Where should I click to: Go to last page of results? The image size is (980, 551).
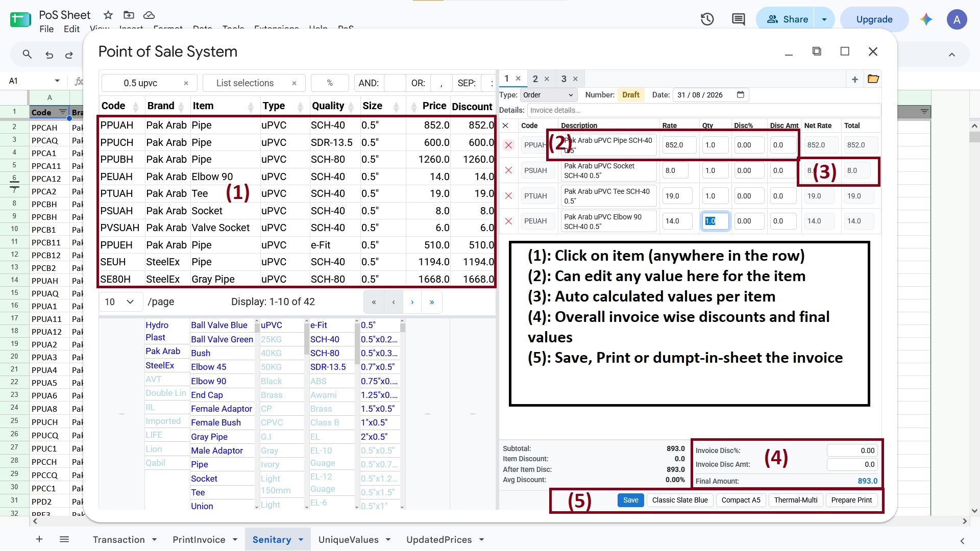coord(432,302)
